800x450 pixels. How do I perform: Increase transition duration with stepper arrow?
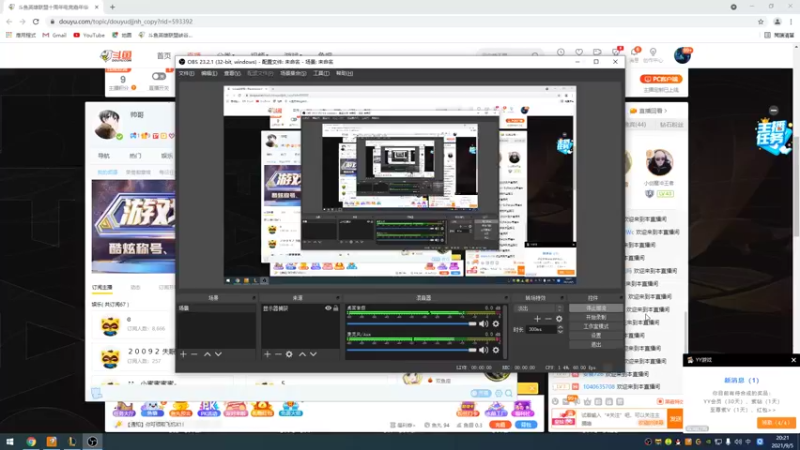(x=560, y=328)
